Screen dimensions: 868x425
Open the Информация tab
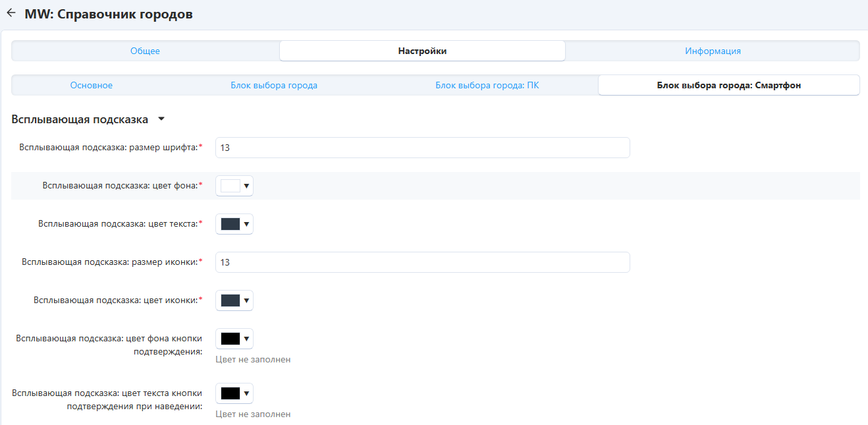(713, 51)
